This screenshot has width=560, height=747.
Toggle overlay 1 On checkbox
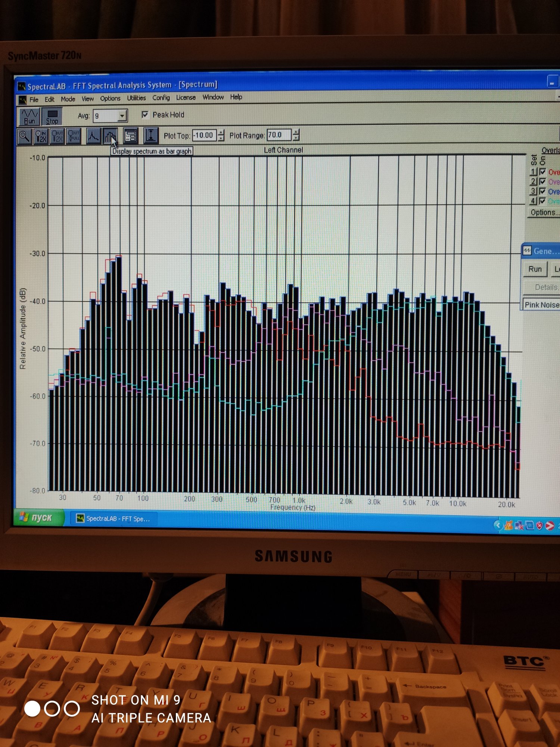(x=542, y=172)
